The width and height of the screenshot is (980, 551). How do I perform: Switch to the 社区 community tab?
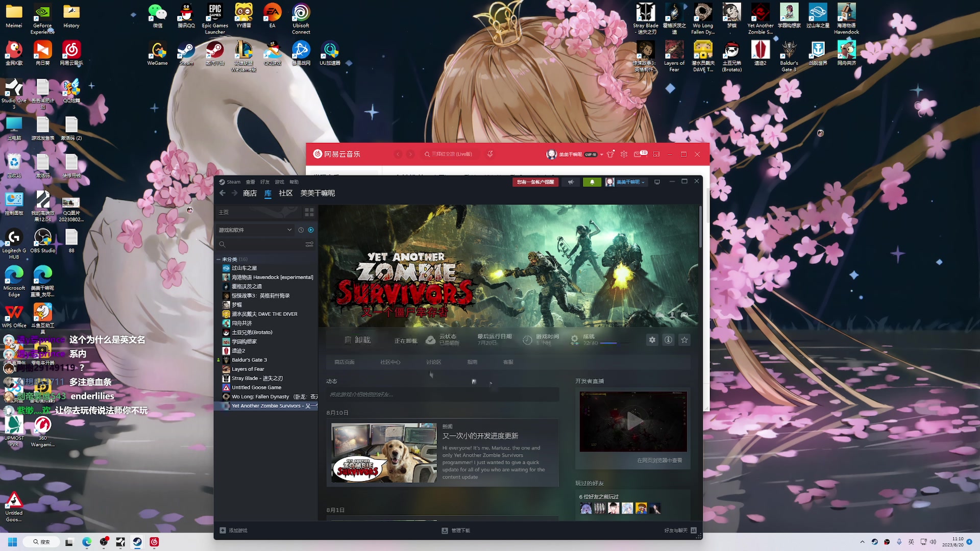pos(286,193)
